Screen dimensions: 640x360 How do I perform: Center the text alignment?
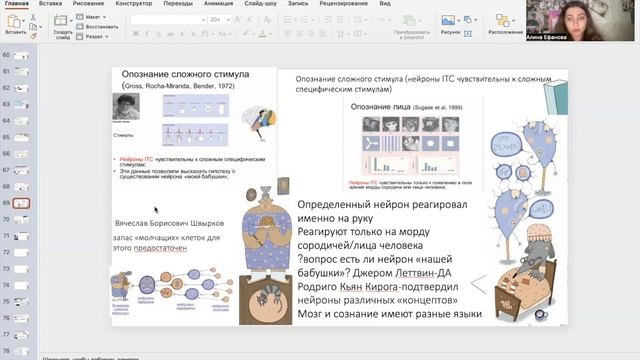(299, 34)
